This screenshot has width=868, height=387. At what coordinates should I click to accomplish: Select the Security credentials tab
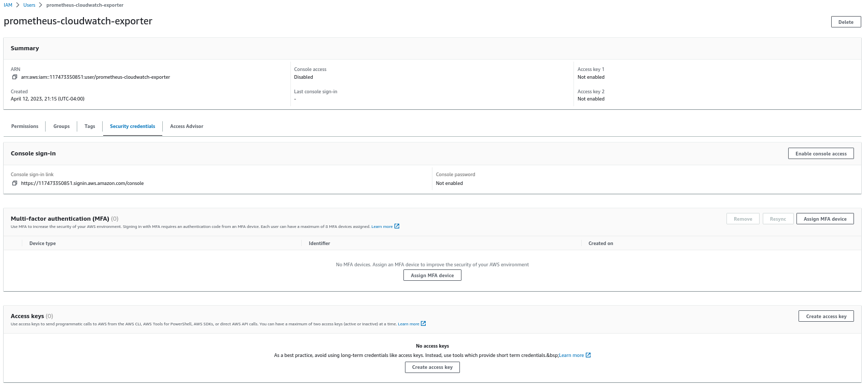pyautogui.click(x=133, y=126)
